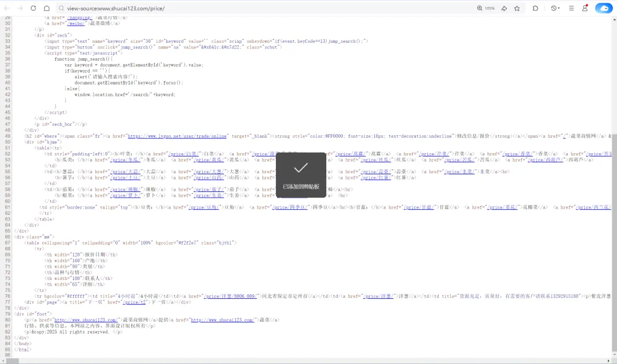Go back using the browser back arrow

7,8
